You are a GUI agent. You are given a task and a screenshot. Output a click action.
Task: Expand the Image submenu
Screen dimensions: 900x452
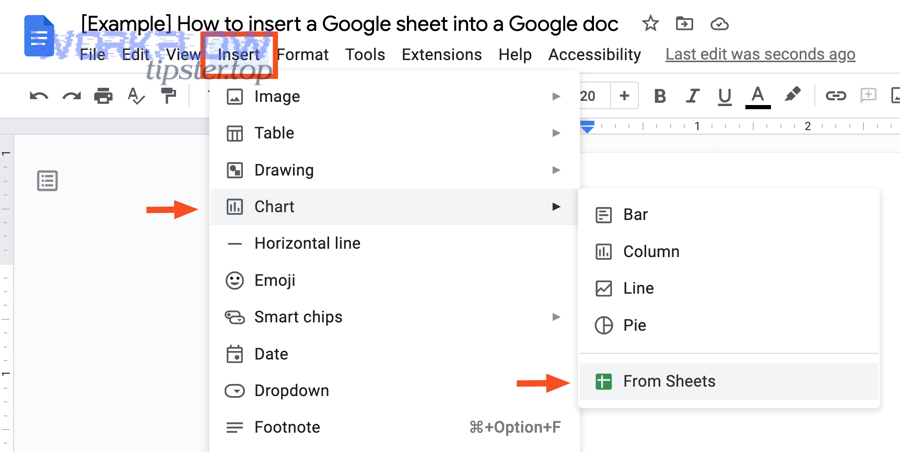pyautogui.click(x=394, y=96)
